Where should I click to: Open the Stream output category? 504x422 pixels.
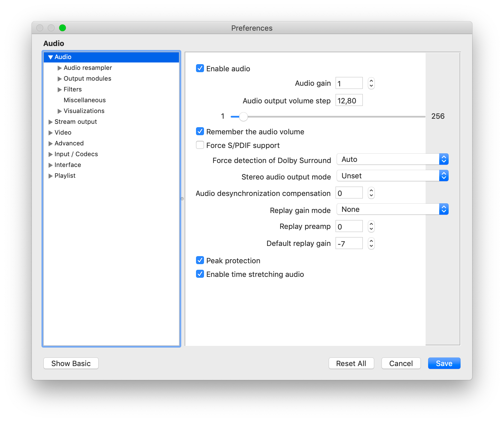[x=76, y=122]
